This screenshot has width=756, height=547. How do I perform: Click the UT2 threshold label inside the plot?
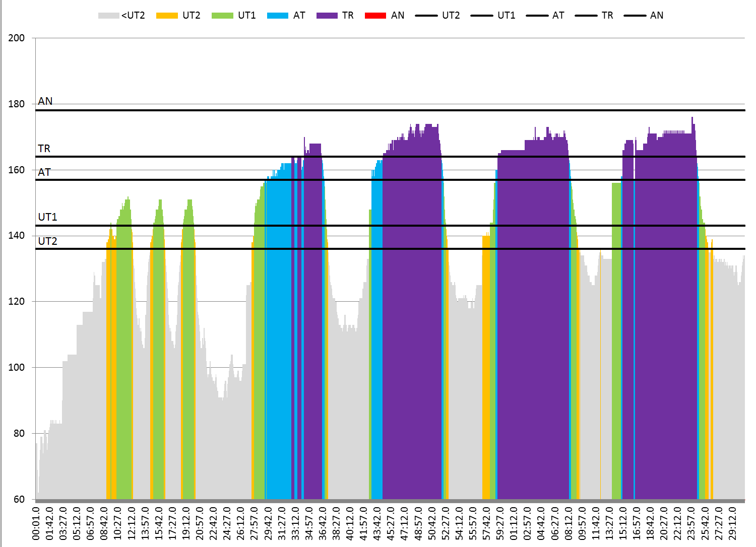pyautogui.click(x=48, y=241)
